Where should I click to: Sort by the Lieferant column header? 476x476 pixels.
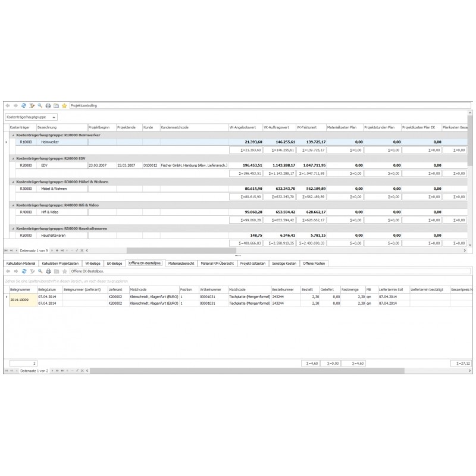coord(118,290)
